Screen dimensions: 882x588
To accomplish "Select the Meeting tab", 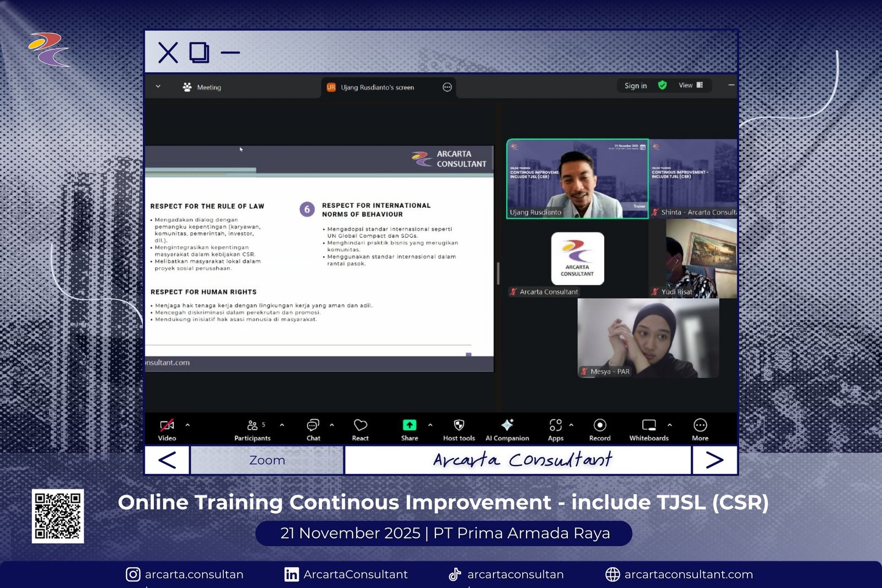I will click(202, 87).
